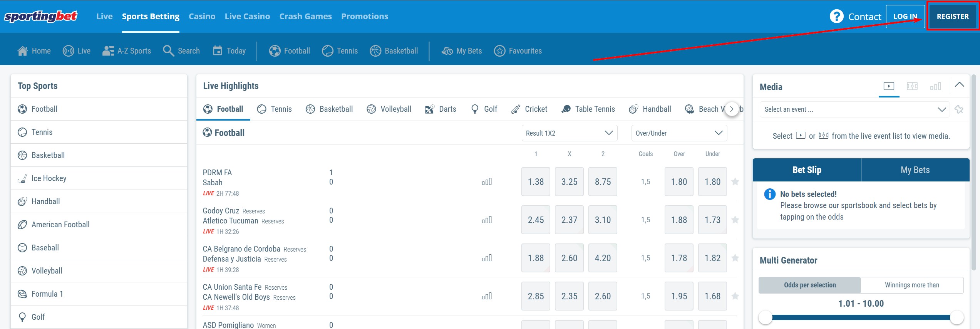This screenshot has height=329, width=980.
Task: Click the REGISTER button
Action: pyautogui.click(x=952, y=17)
